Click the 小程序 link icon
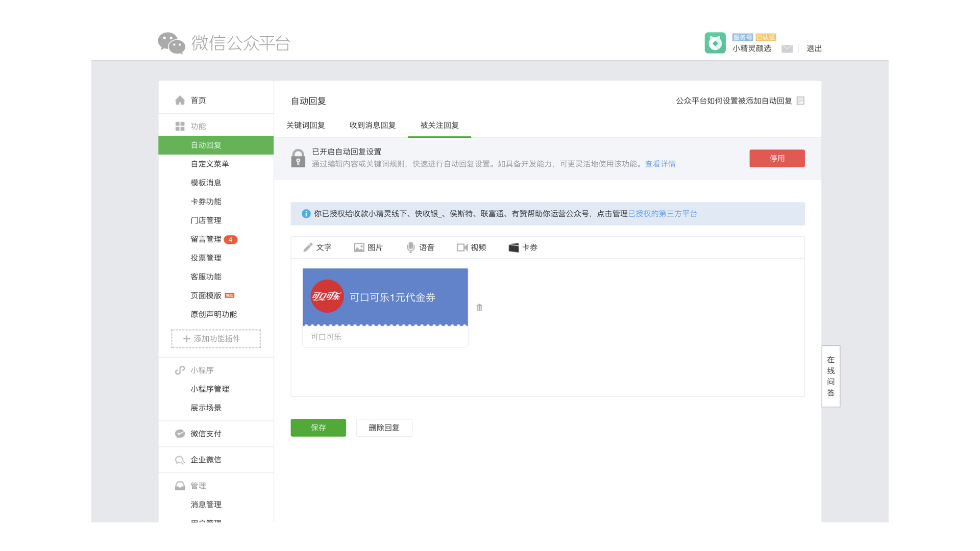980x551 pixels. pyautogui.click(x=180, y=370)
